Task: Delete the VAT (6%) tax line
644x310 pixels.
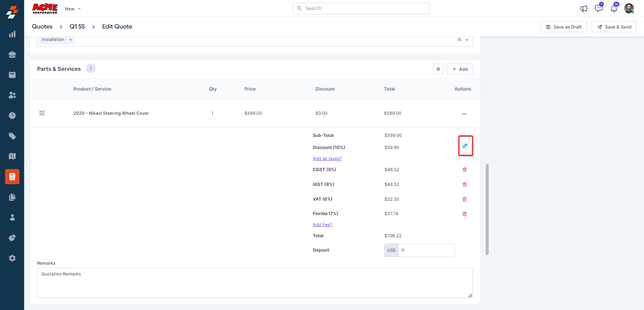Action: (465, 199)
